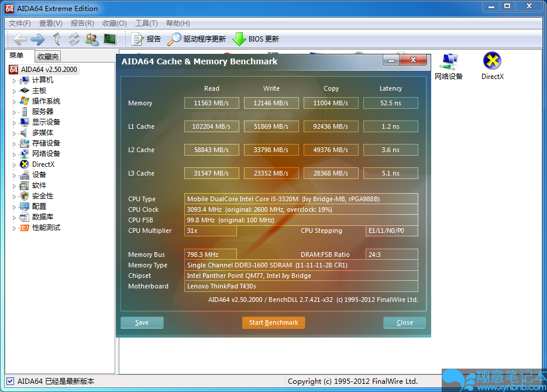The height and width of the screenshot is (392, 547).
Task: Open the 查看(V) menu
Action: [x=50, y=23]
